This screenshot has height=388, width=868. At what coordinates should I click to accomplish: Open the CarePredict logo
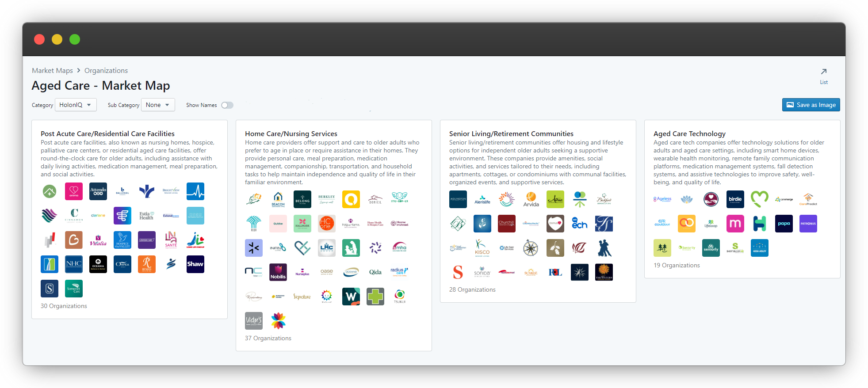pos(808,199)
